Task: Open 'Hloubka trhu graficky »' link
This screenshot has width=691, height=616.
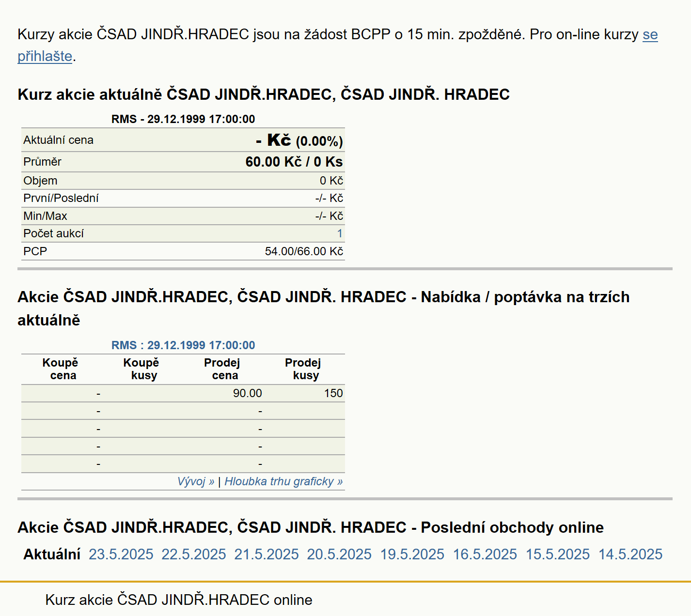Action: pyautogui.click(x=283, y=481)
